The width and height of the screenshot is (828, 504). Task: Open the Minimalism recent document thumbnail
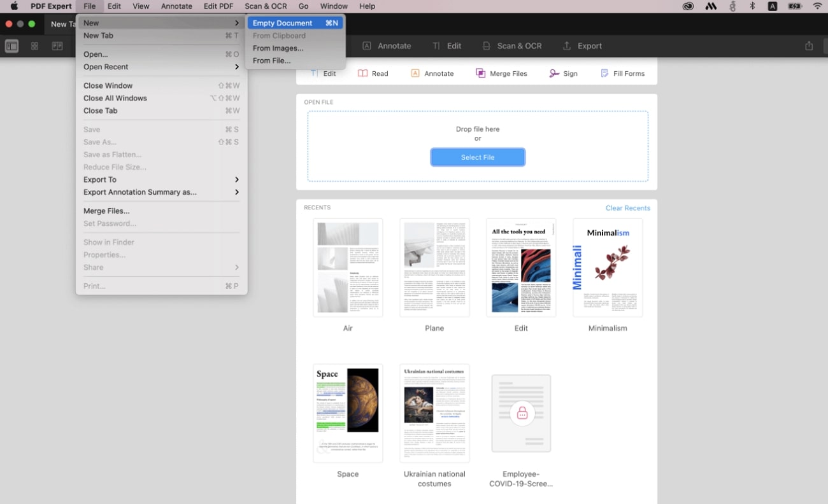click(x=608, y=268)
